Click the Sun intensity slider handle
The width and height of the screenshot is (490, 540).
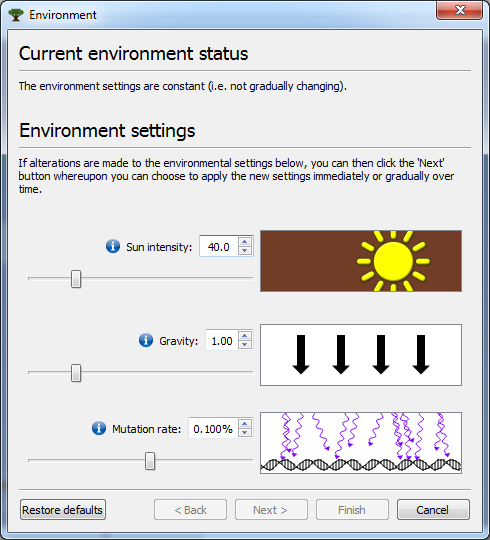76,279
